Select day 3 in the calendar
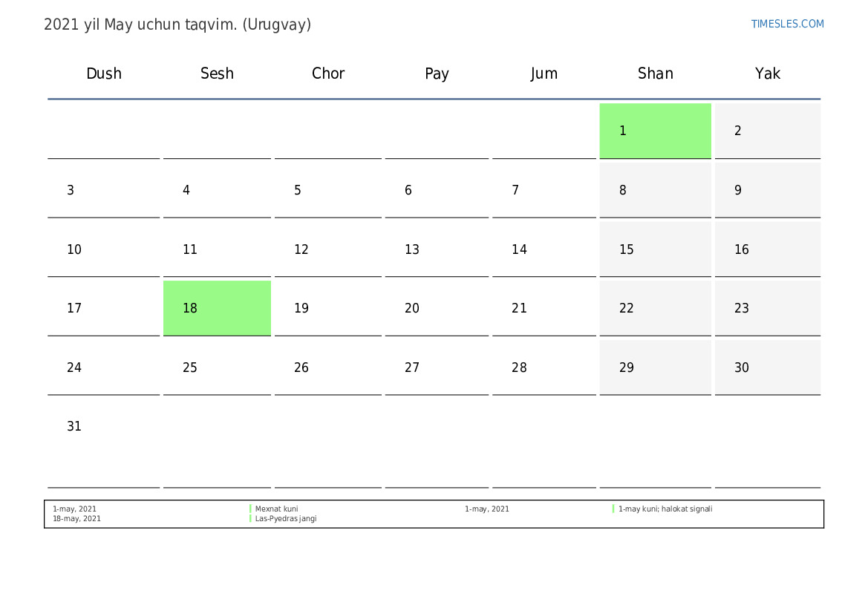The width and height of the screenshot is (868, 614). 103,190
